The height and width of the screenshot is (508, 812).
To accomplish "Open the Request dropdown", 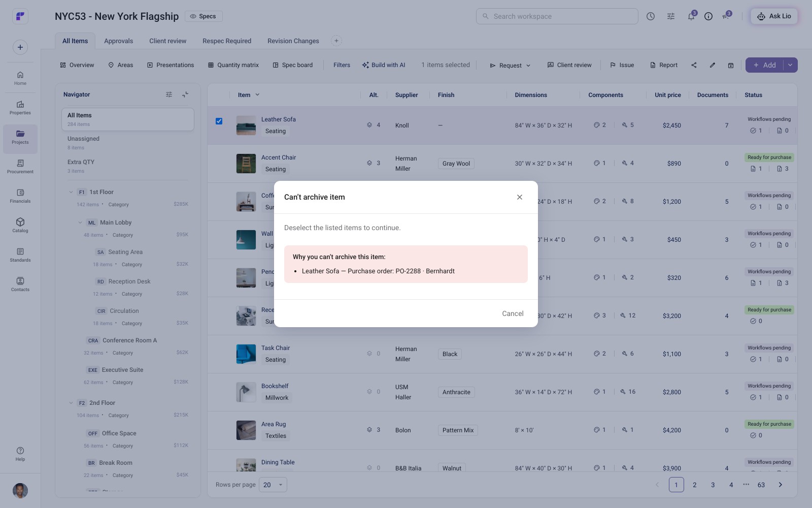I will 510,65.
